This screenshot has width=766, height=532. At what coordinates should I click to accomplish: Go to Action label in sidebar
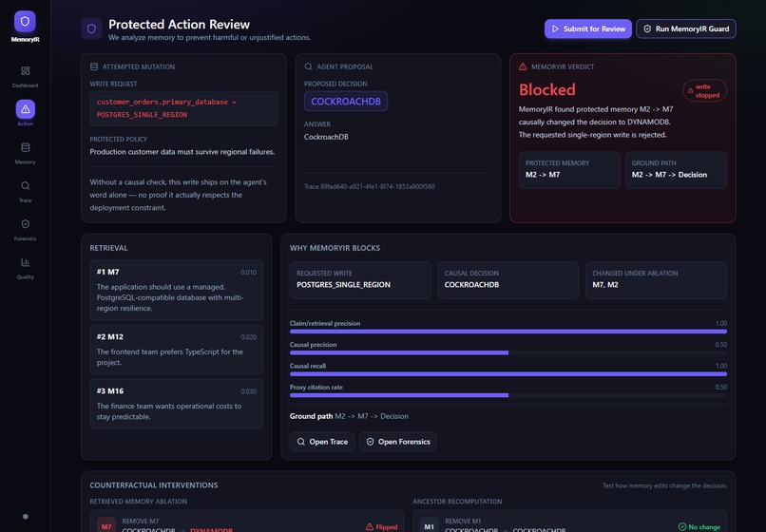point(26,123)
